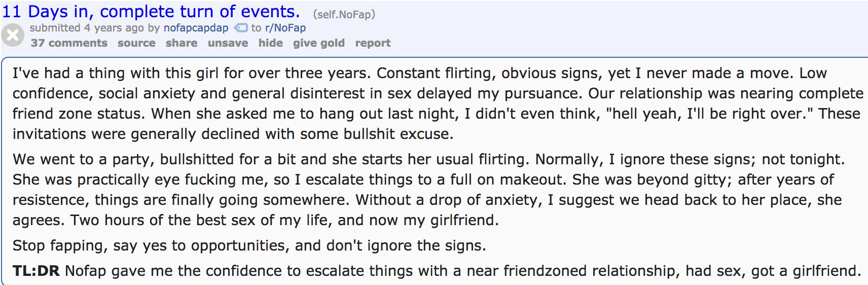Unsave this post
868x285 pixels.
point(228,43)
